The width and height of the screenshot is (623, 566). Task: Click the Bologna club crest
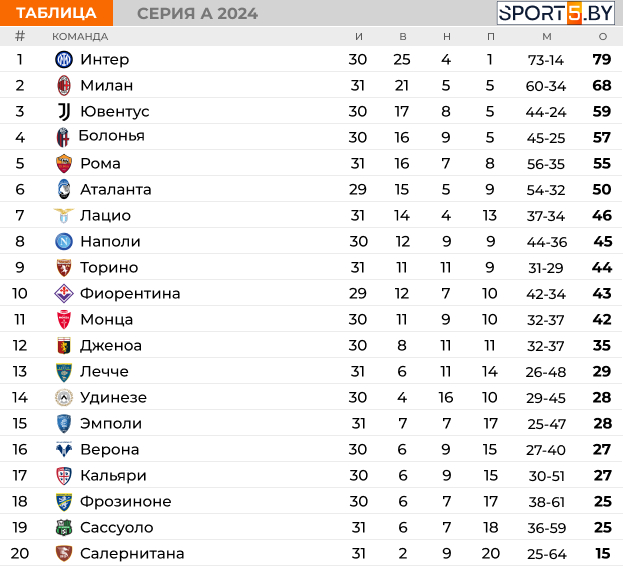64,136
